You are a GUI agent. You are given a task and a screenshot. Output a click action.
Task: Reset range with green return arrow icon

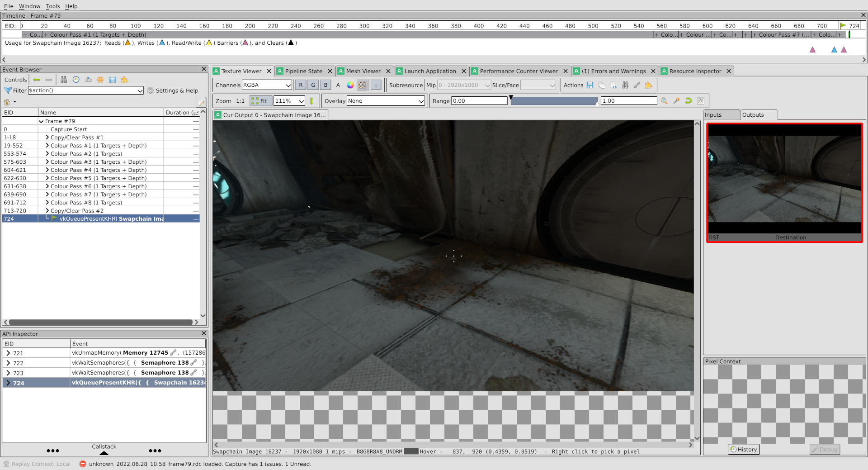click(689, 101)
